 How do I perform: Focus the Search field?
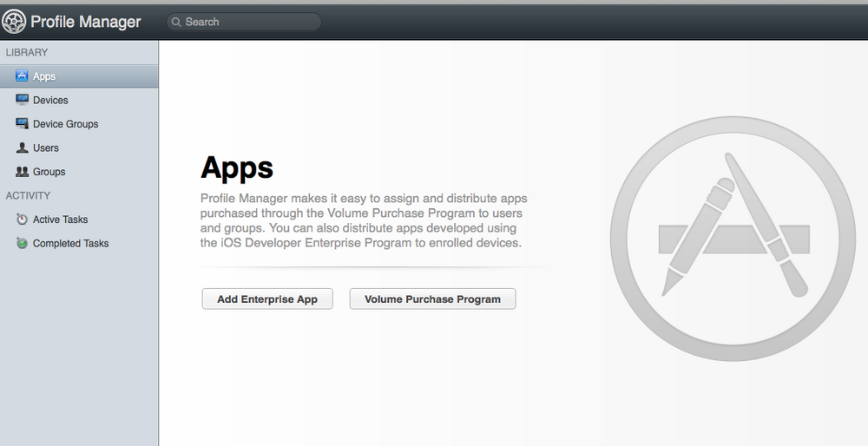pyautogui.click(x=244, y=23)
